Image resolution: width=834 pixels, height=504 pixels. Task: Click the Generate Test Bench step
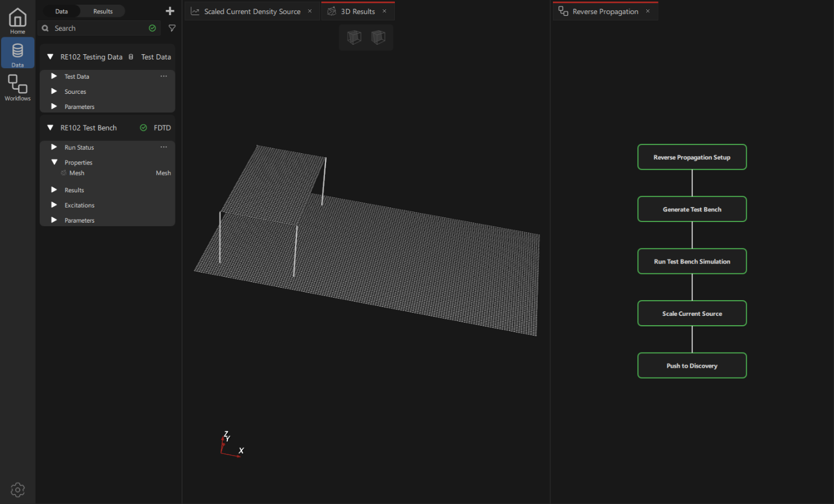(692, 209)
